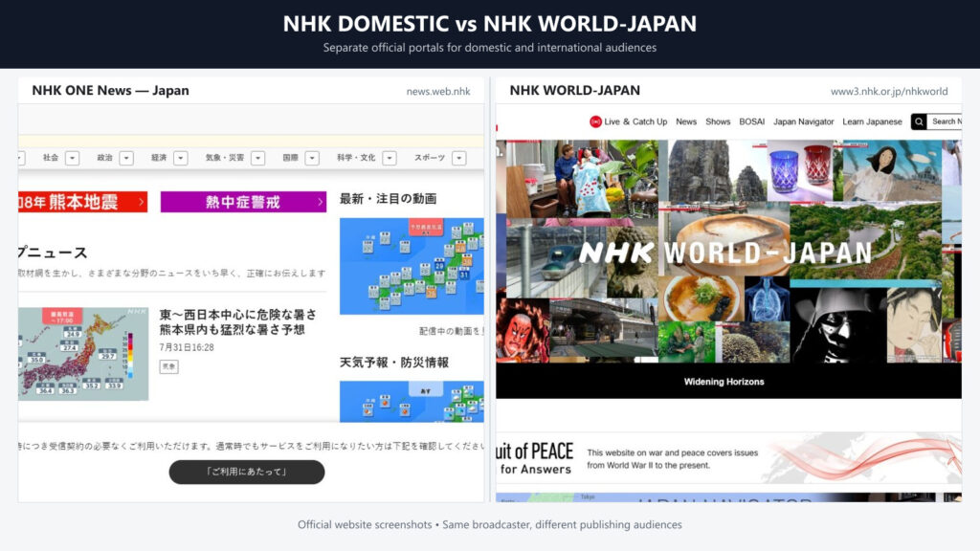Click the 「ご利用にあたって」 button
The width and height of the screenshot is (980, 551).
click(247, 472)
